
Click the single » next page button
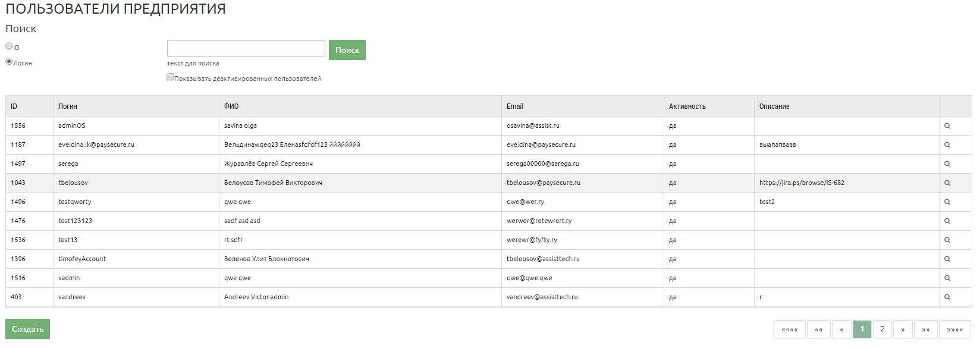(x=903, y=329)
